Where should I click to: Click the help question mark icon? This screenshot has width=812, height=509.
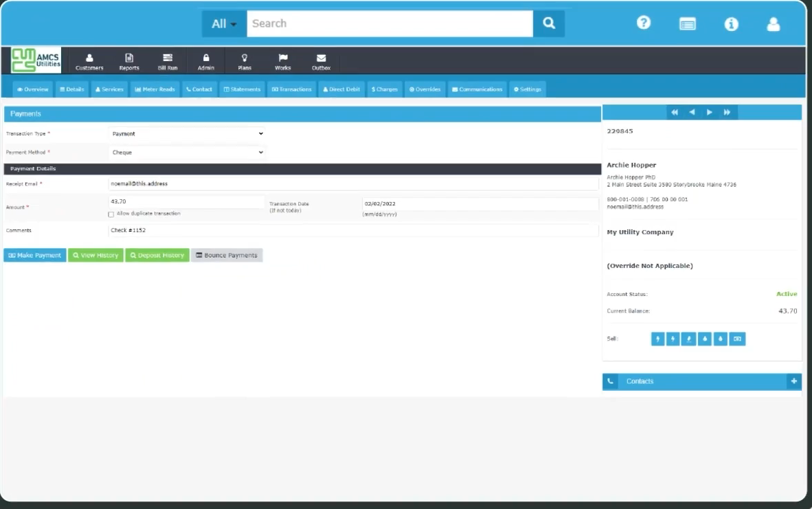(644, 23)
